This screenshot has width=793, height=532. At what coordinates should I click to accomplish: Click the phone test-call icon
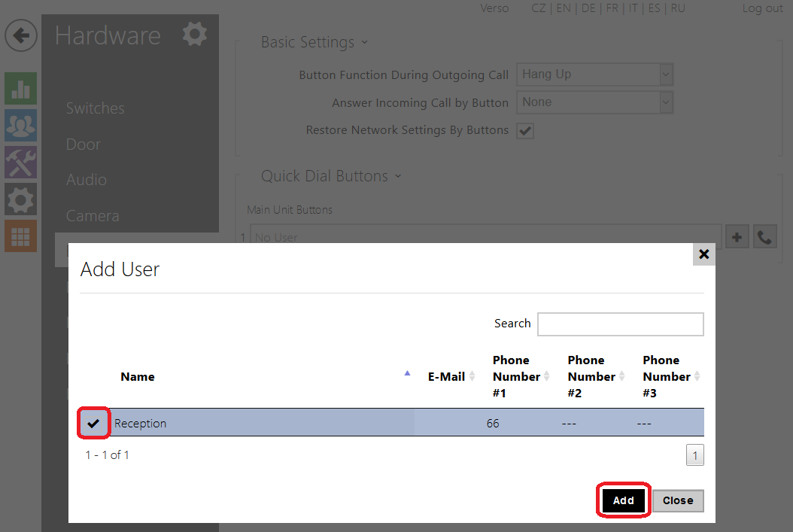tap(764, 237)
